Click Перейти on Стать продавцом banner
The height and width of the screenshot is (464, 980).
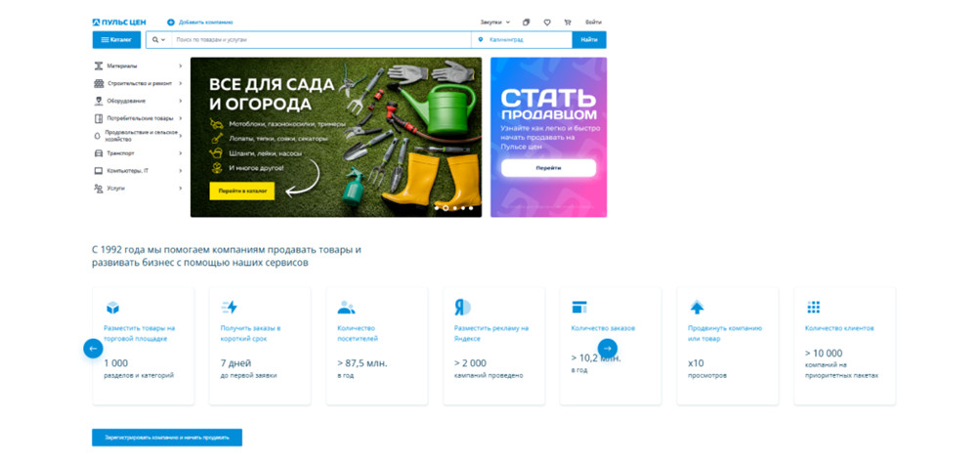(548, 168)
